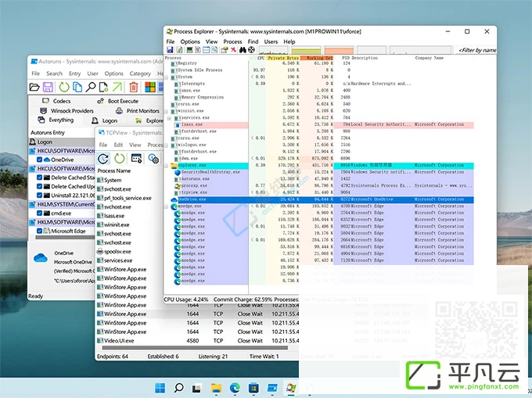Viewport: 532px width, 398px height.
Task: Click Windows Start button on taskbar
Action: click(x=160, y=388)
